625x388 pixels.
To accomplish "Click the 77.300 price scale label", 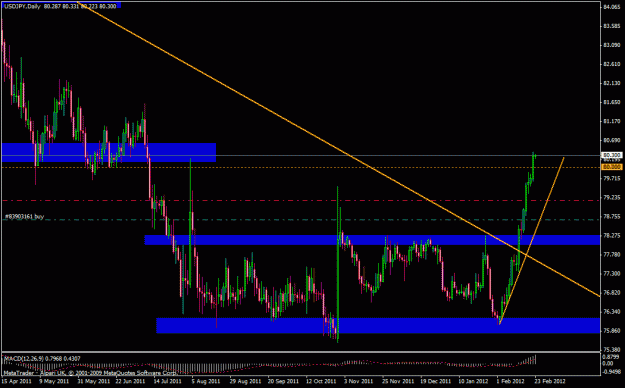I will click(612, 273).
